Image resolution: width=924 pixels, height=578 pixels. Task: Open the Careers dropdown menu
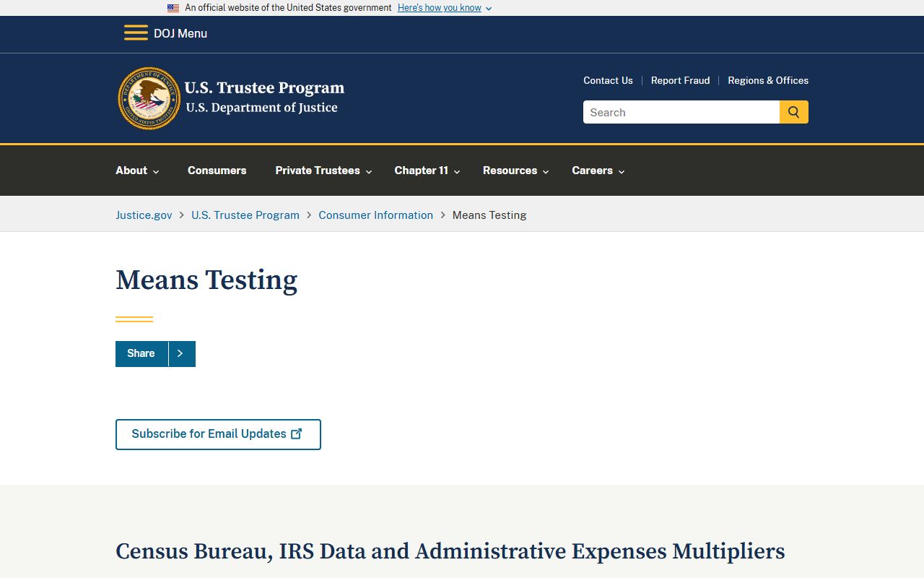pos(598,171)
